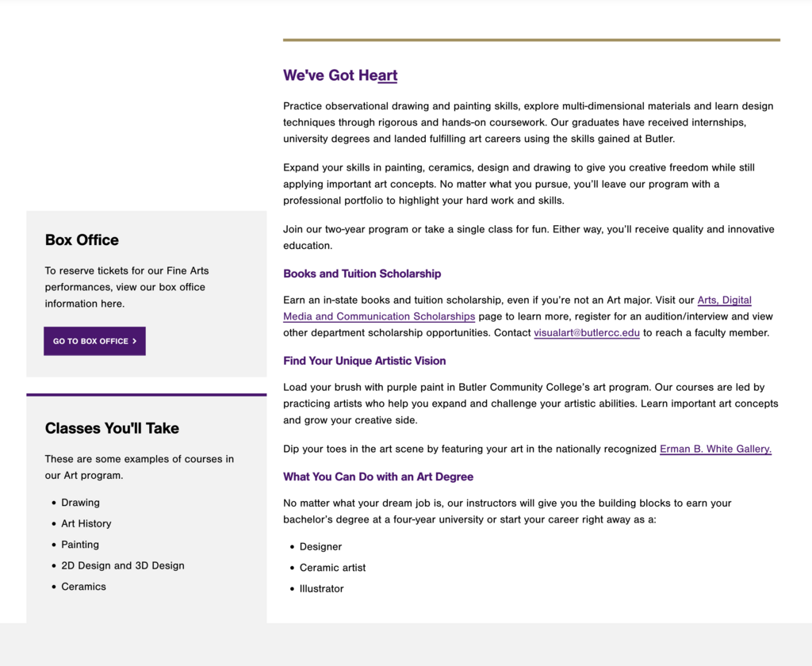Click the We've Got Heart heading
812x666 pixels.
tap(340, 75)
